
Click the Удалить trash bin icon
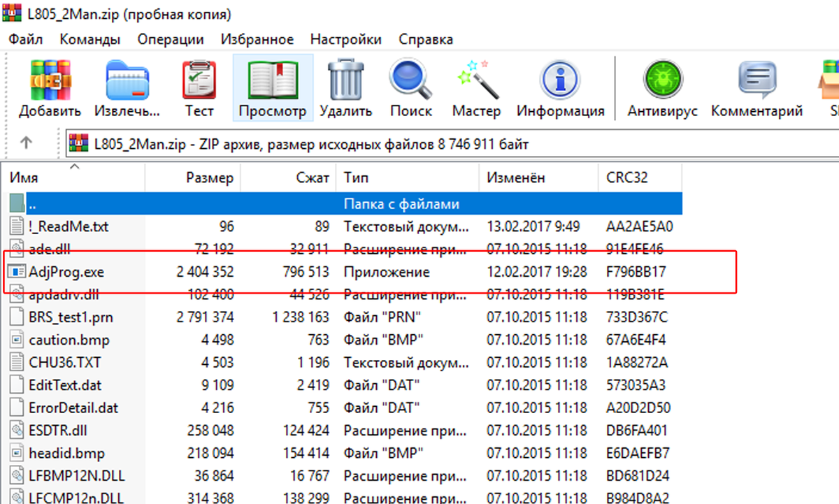coord(345,80)
